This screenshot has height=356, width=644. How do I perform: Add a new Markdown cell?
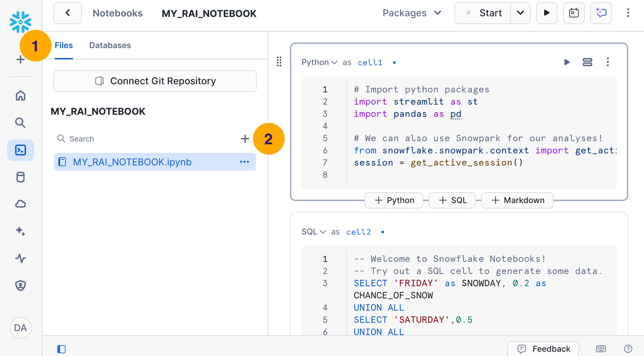click(517, 200)
